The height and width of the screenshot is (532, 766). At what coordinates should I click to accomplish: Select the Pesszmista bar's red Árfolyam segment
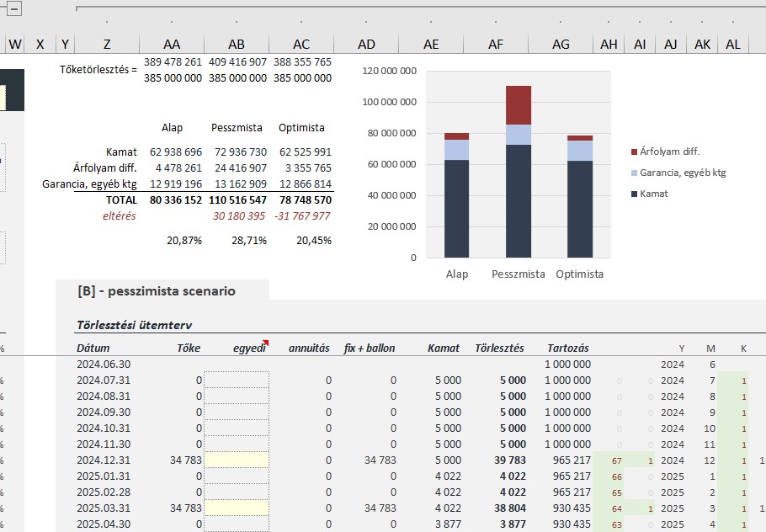[519, 105]
